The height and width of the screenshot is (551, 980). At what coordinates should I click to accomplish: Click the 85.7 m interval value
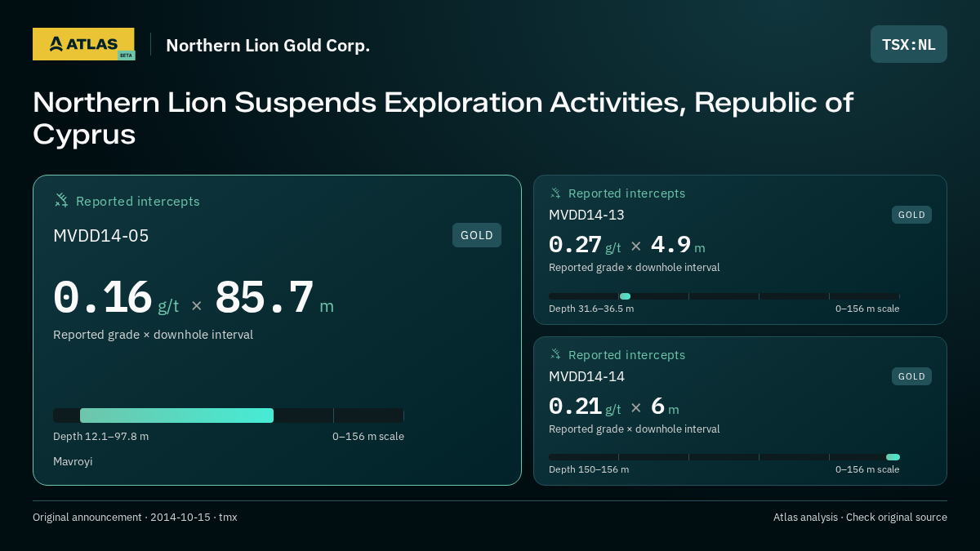274,298
